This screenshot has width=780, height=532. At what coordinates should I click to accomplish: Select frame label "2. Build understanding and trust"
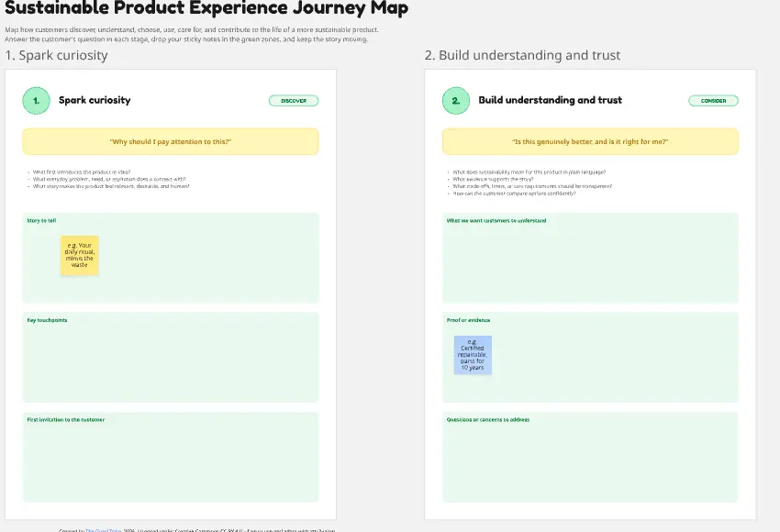(x=522, y=55)
